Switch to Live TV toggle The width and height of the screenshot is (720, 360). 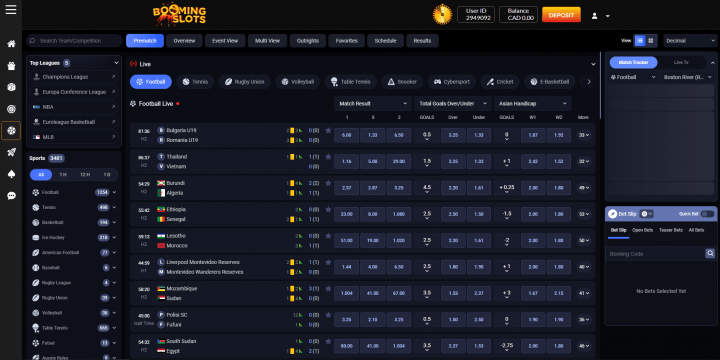[x=681, y=62]
